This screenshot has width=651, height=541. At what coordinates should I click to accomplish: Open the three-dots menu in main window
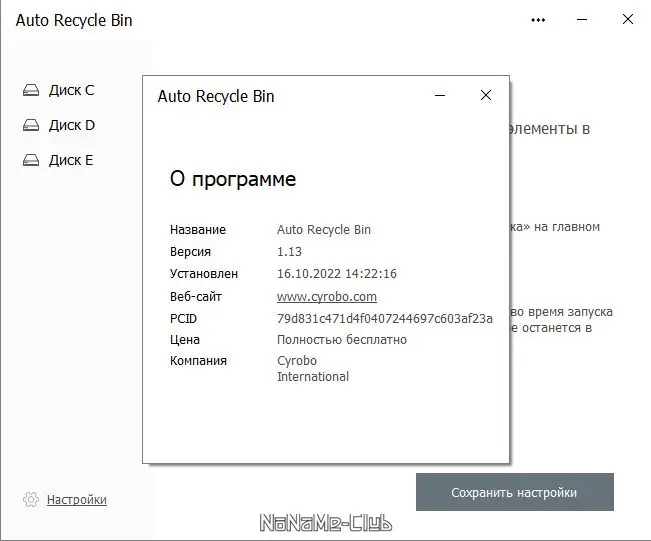coord(539,20)
